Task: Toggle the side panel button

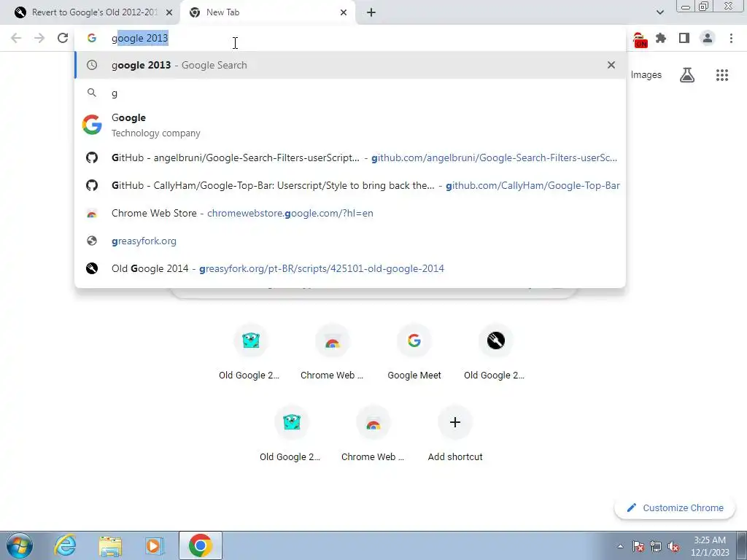Action: [x=684, y=38]
